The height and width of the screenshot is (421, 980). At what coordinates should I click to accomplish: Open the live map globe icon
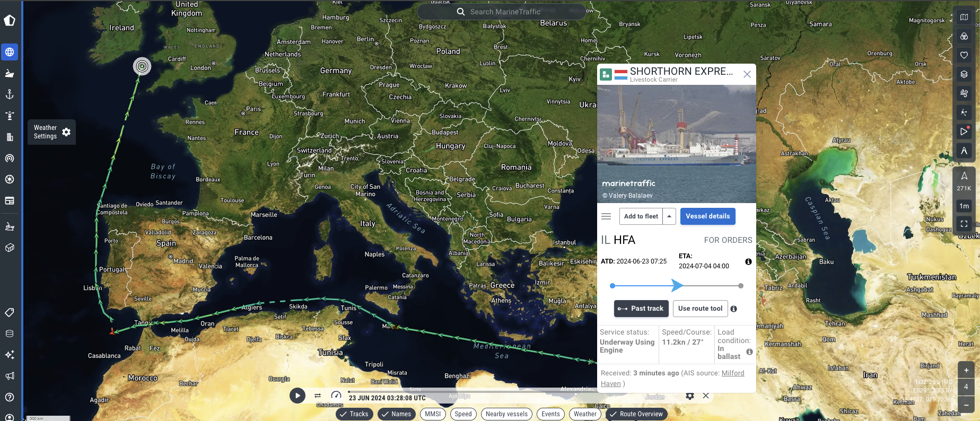[x=10, y=52]
